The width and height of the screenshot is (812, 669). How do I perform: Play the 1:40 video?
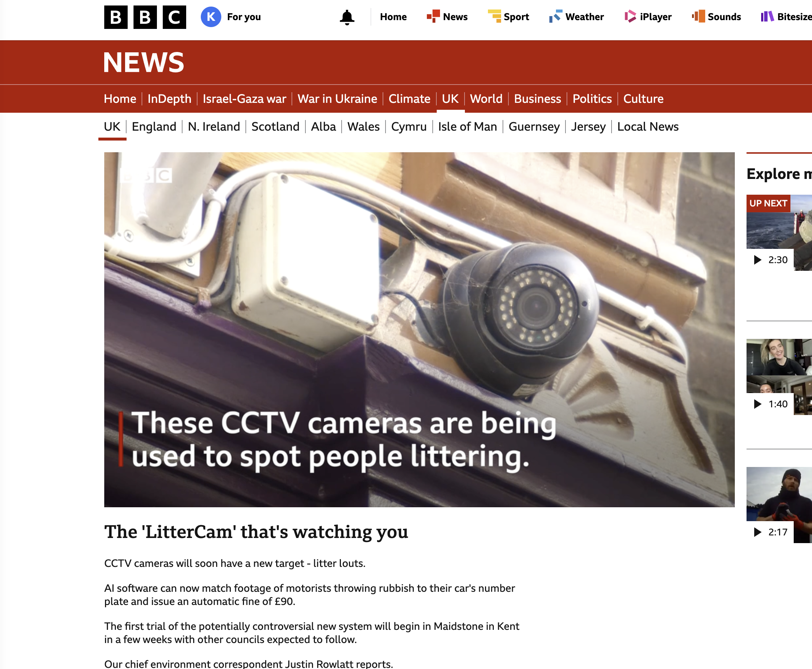[779, 377]
